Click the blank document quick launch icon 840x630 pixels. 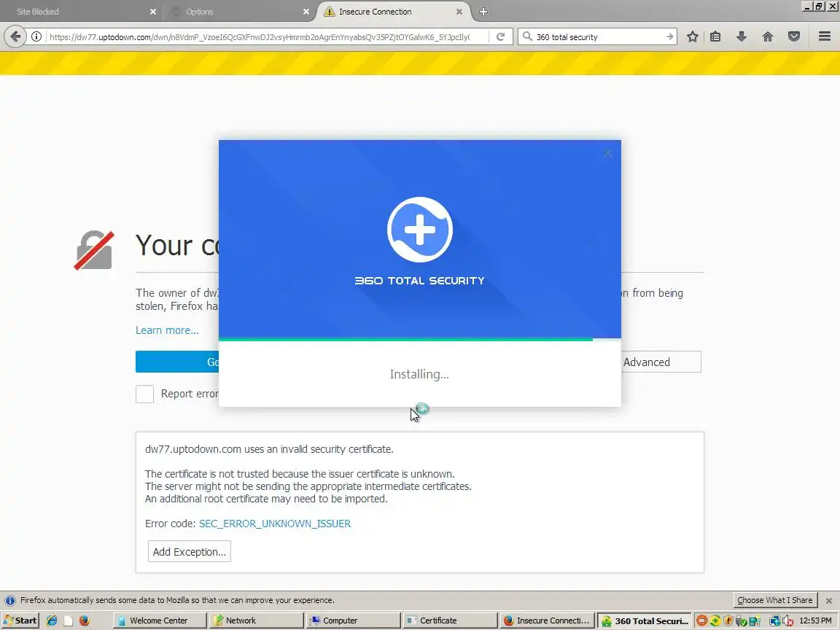coord(68,621)
